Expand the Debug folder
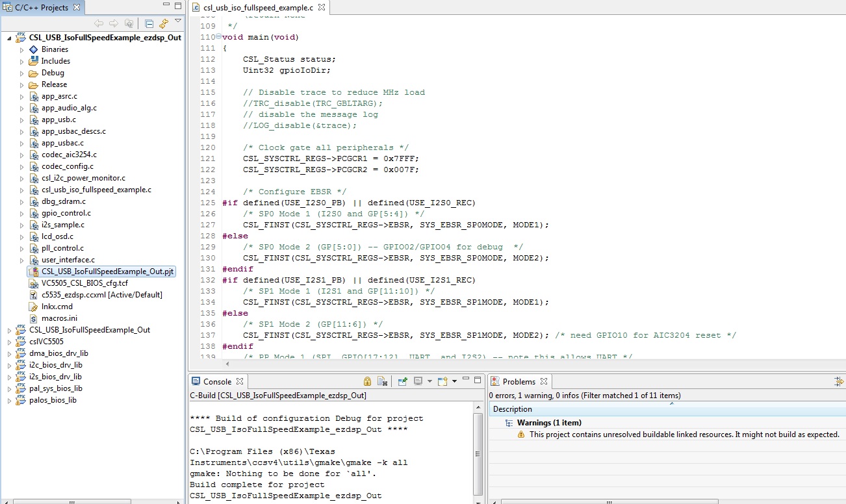 click(21, 73)
